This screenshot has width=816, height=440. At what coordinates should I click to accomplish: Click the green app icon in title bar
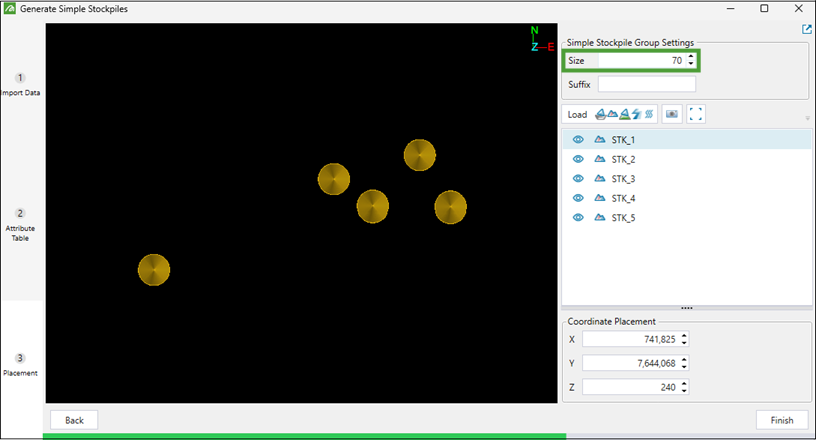tap(9, 8)
